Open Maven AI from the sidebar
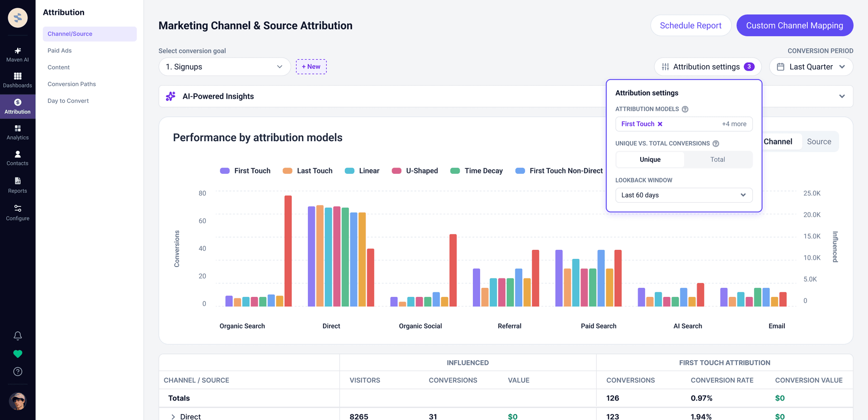 (x=18, y=54)
